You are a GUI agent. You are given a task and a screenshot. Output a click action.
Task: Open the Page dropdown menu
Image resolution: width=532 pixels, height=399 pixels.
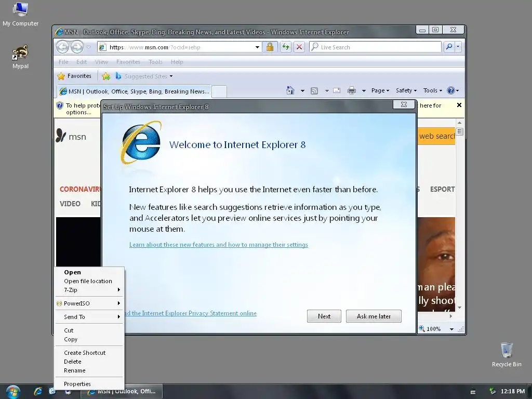click(x=380, y=90)
